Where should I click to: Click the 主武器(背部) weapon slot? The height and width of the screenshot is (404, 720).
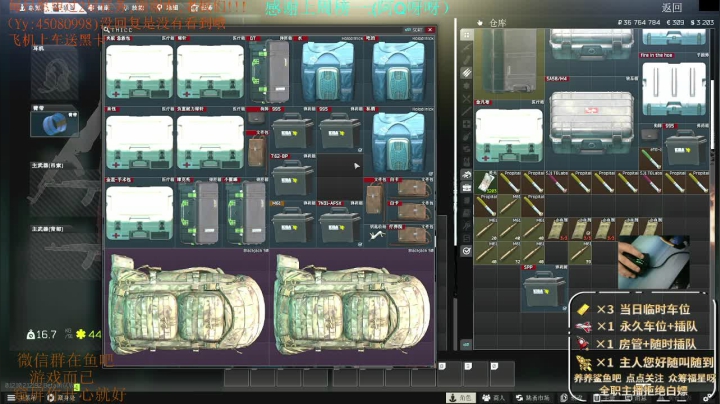click(x=64, y=252)
